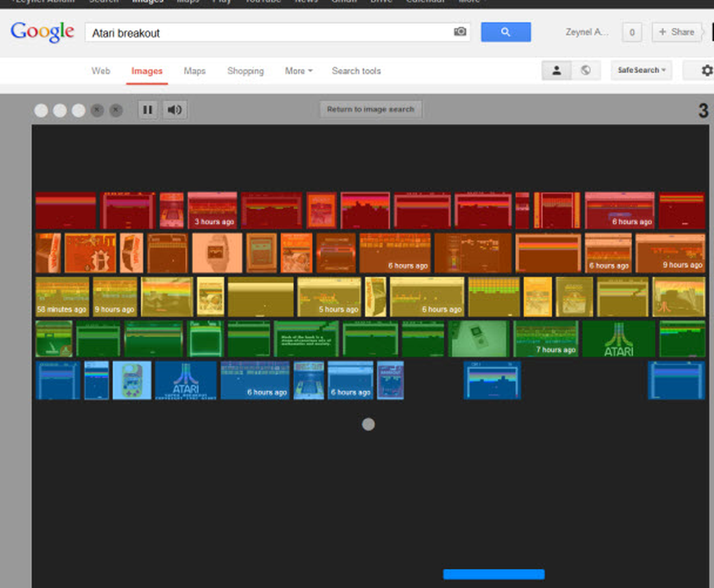Click the green thumbnail labeled 7 hours ago
714x588 pixels.
[546, 339]
